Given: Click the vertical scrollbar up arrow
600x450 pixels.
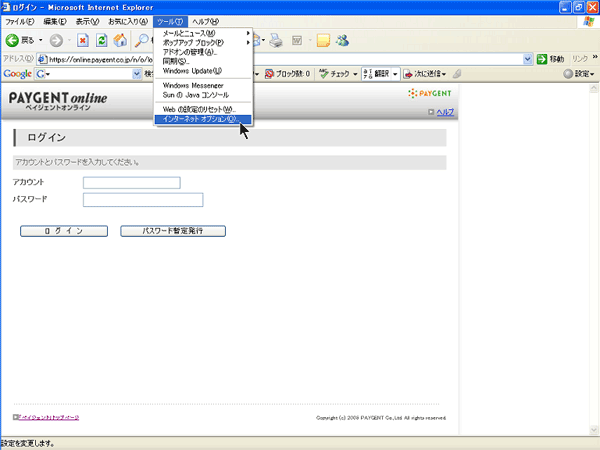Looking at the screenshot, I should pos(594,89).
